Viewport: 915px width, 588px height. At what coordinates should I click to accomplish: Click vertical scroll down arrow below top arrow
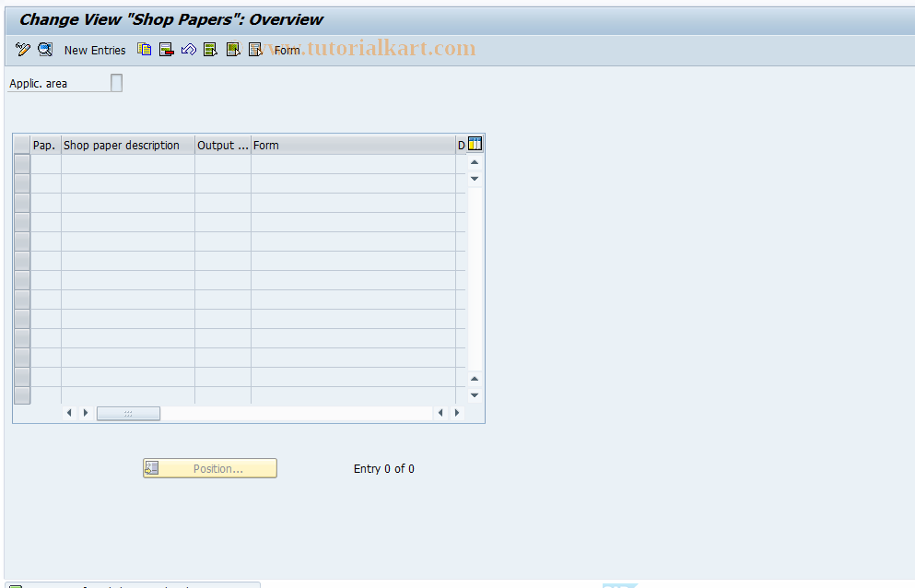tap(475, 179)
